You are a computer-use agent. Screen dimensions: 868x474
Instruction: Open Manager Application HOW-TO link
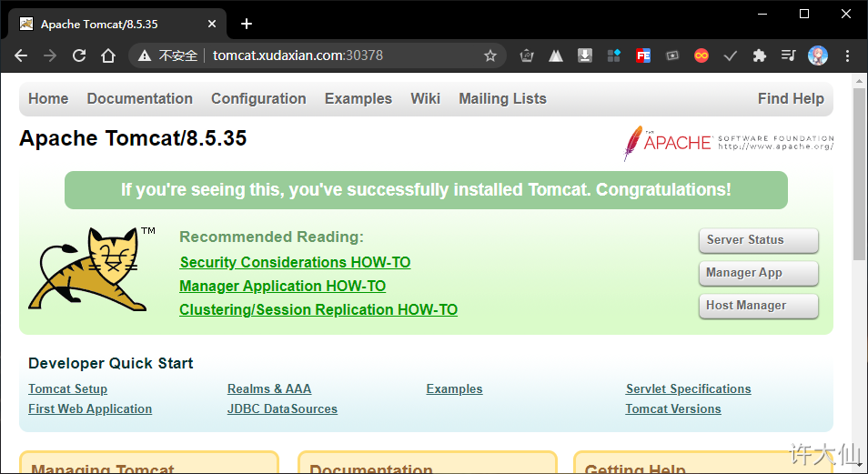click(282, 287)
